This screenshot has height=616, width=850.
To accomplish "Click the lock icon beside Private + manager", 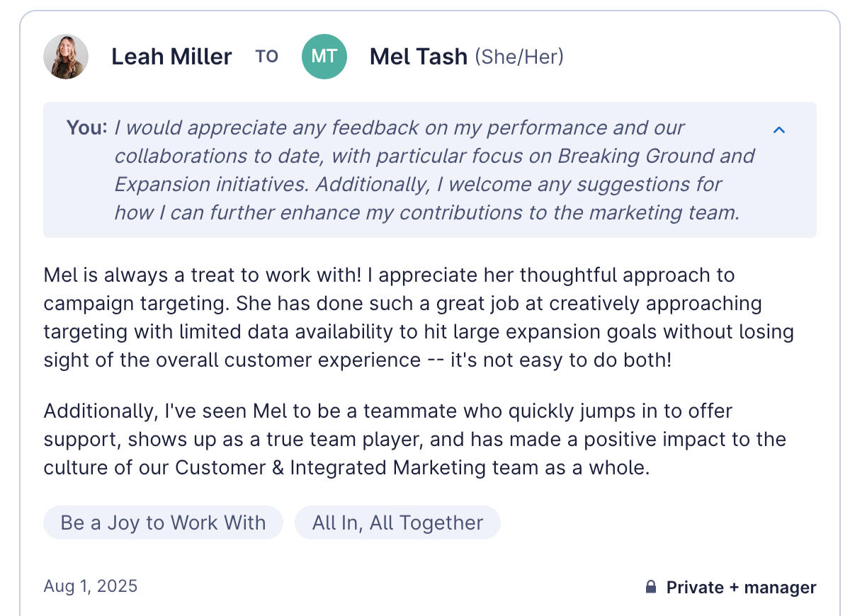I will 651,587.
